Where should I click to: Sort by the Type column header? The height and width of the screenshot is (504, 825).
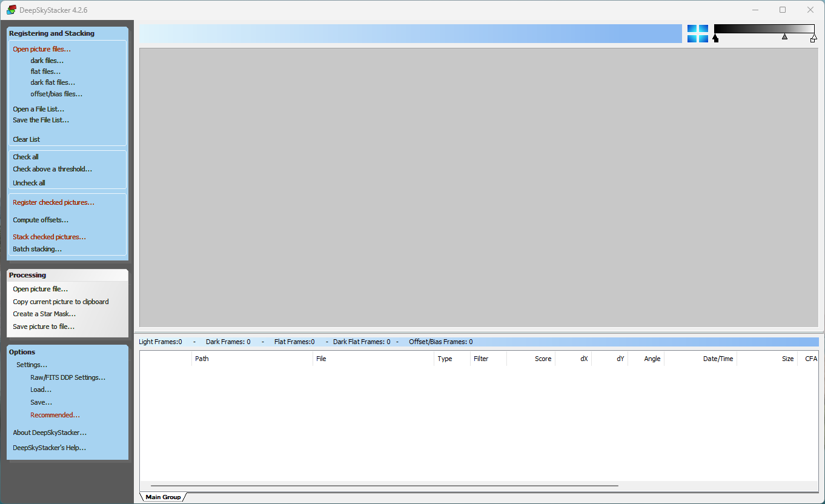tap(452, 359)
